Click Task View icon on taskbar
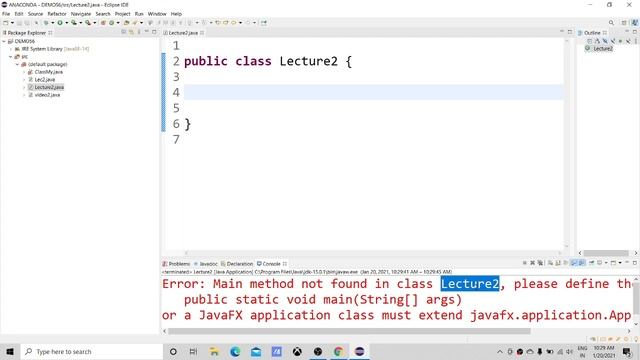640x360 pixels. 193,351
